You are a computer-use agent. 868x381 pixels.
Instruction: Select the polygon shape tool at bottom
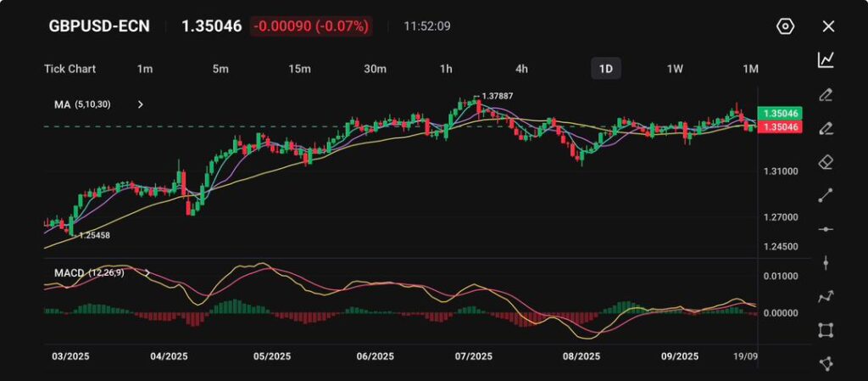(826, 363)
